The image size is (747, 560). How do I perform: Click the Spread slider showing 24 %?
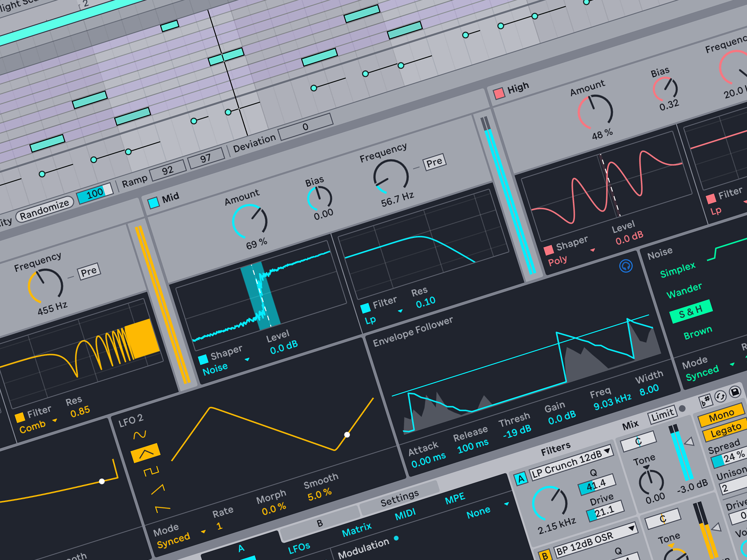point(729,458)
